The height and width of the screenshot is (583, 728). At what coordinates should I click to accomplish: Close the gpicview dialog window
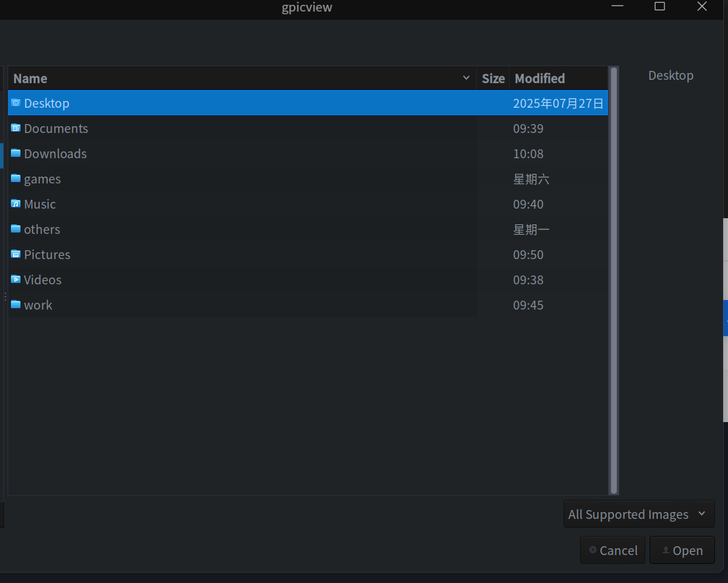click(x=702, y=6)
